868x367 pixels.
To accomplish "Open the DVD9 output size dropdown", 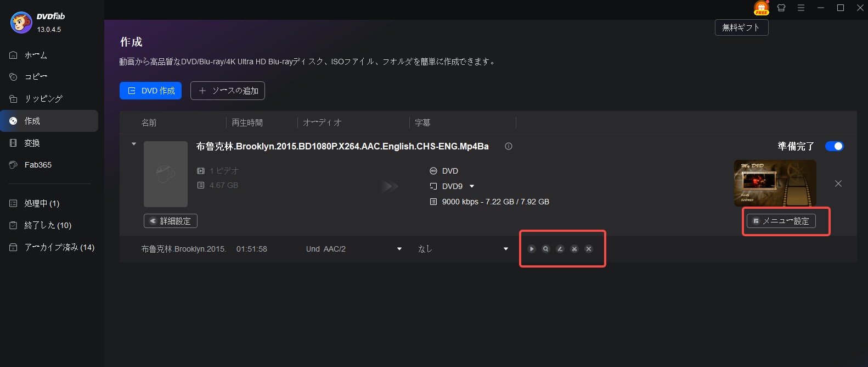I will tap(472, 186).
